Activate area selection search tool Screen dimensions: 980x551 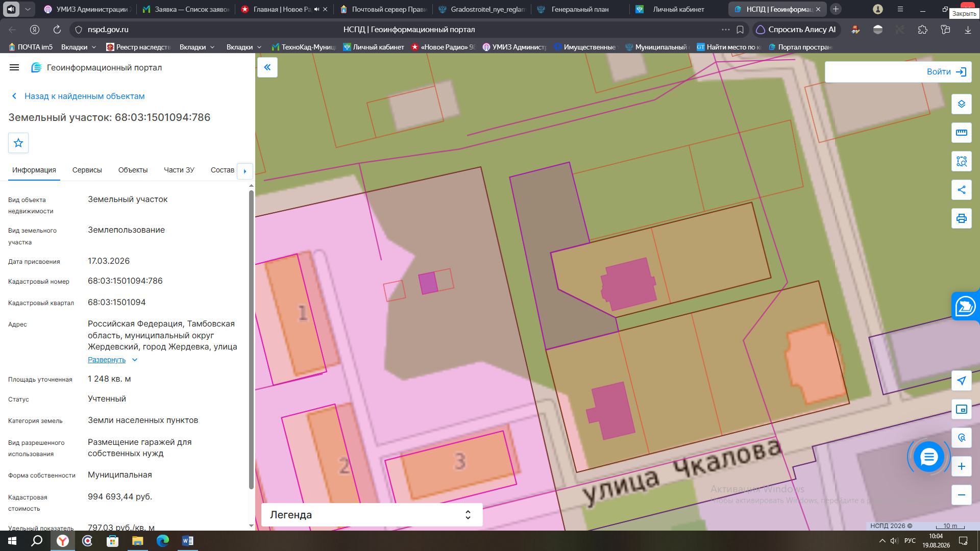tap(962, 161)
